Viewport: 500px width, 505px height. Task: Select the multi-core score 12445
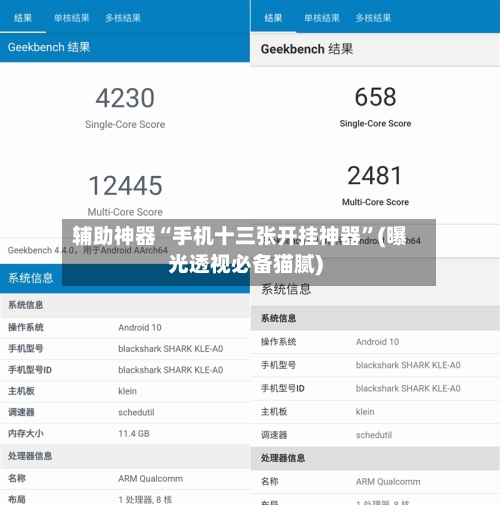(125, 185)
